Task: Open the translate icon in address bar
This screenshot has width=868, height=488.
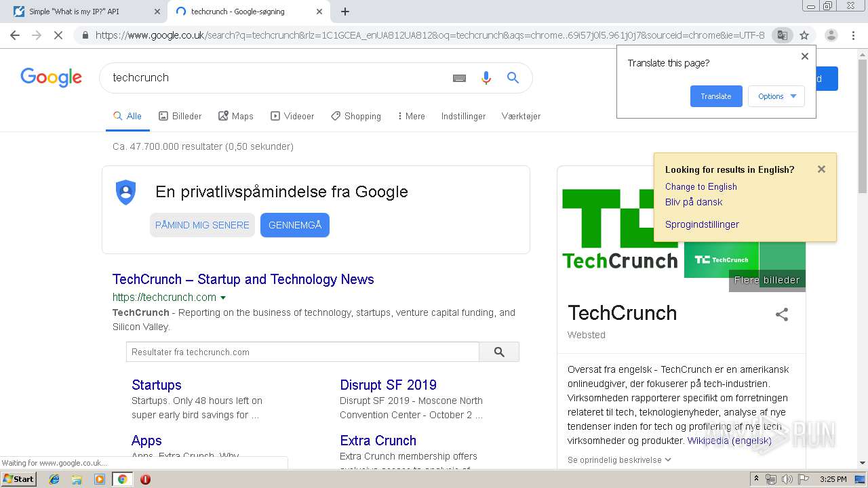Action: click(783, 35)
